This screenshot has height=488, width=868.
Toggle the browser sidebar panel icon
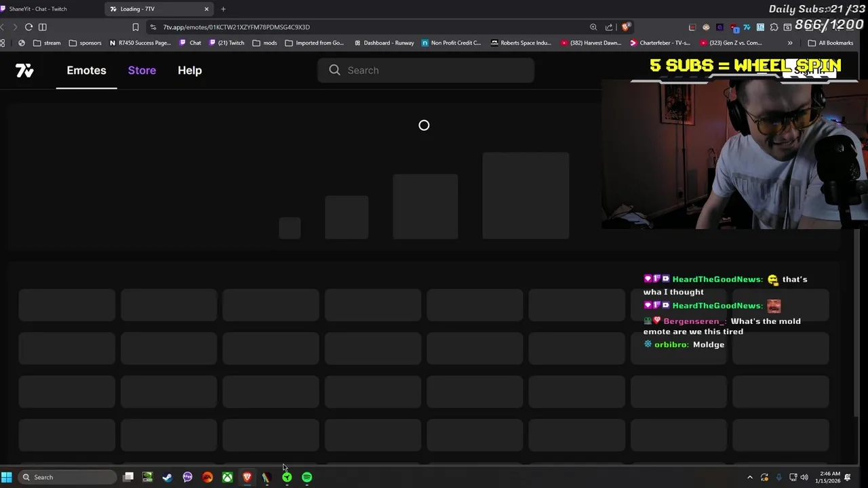pyautogui.click(x=43, y=27)
